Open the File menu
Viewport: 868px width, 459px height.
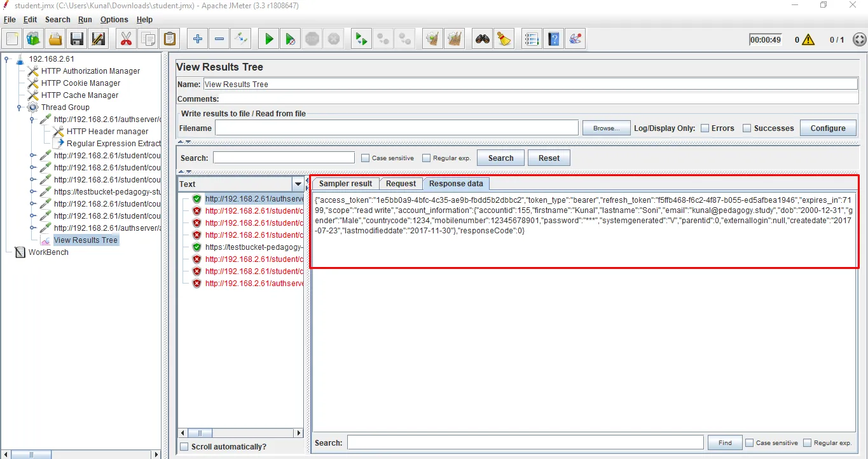pos(10,20)
